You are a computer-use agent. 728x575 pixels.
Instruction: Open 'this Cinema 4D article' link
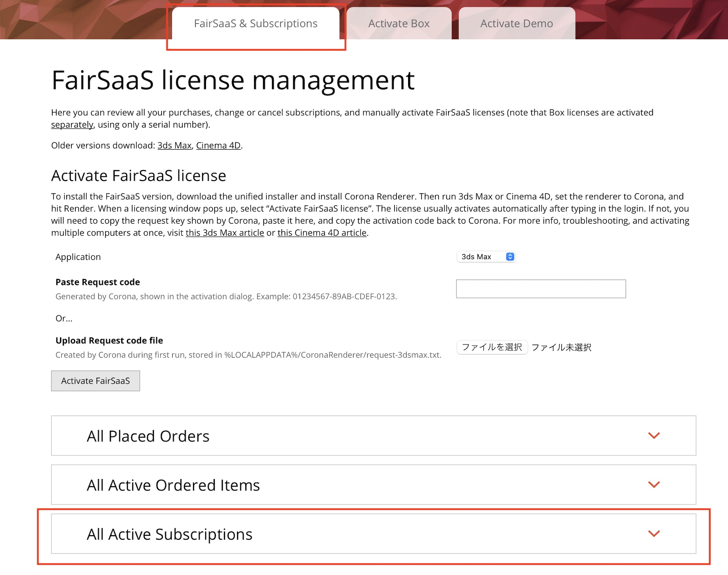tap(322, 233)
